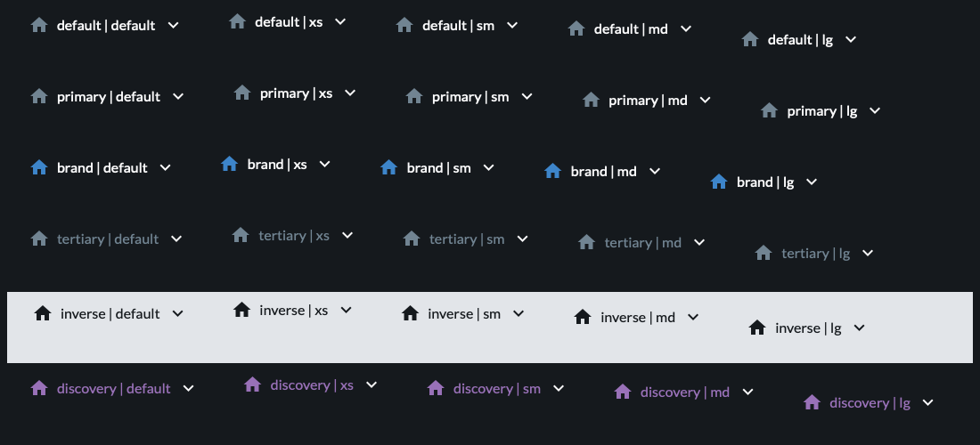Click blue home icon beside 'brand | xs'
The width and height of the screenshot is (980, 445).
click(229, 164)
